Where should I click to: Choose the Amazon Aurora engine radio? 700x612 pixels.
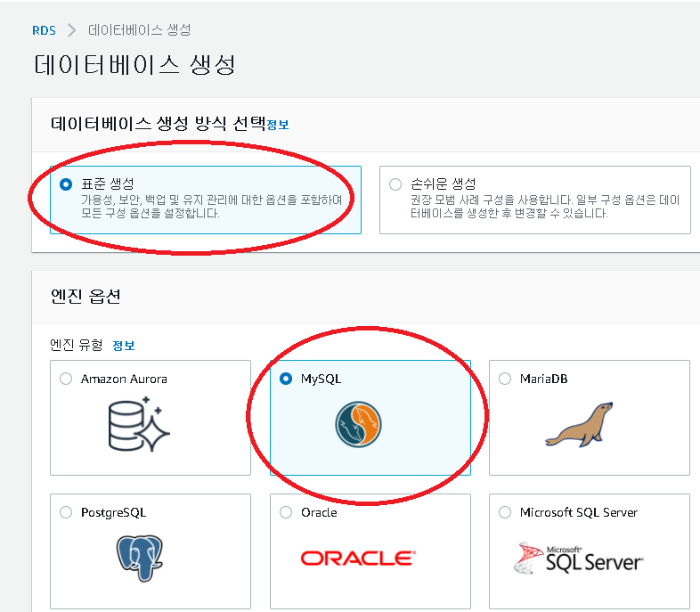66,379
